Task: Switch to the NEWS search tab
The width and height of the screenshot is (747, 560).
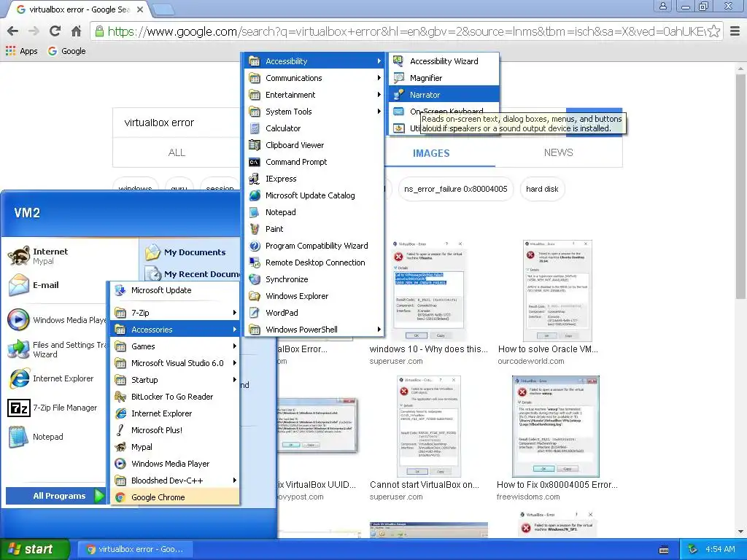Action: point(558,152)
